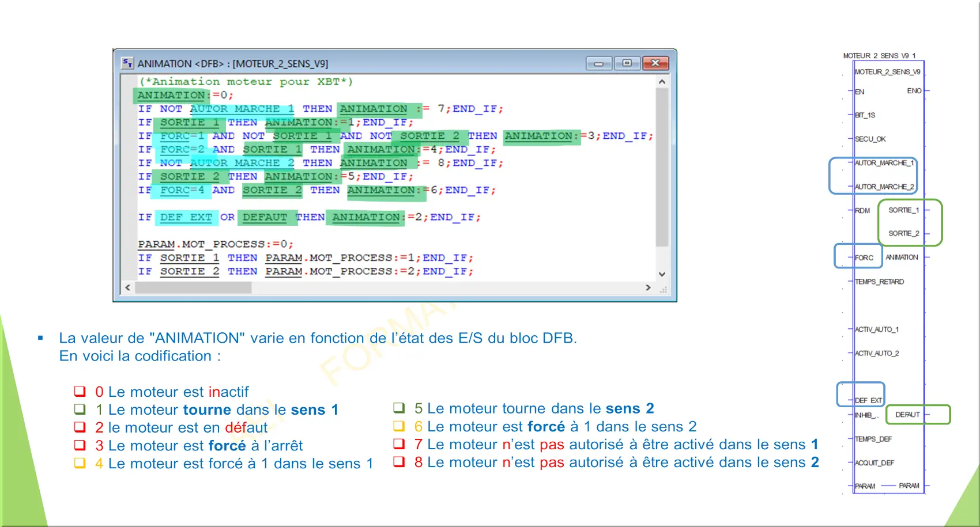
Task: Click checkbox for '5 tourne dans le sens 2'
Action: [399, 408]
